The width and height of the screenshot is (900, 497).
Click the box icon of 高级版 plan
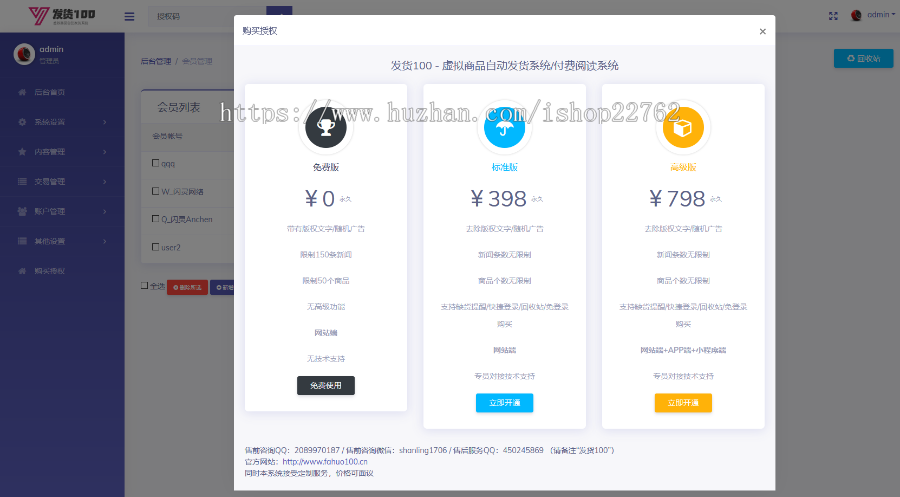(683, 127)
